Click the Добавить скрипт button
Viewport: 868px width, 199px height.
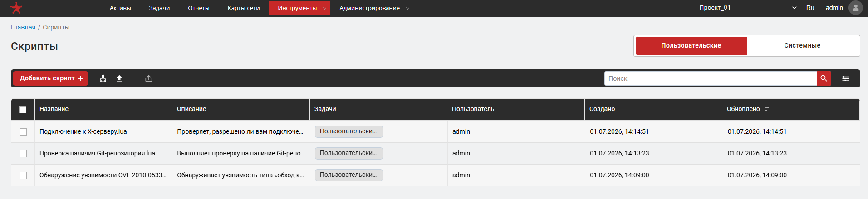(51, 78)
